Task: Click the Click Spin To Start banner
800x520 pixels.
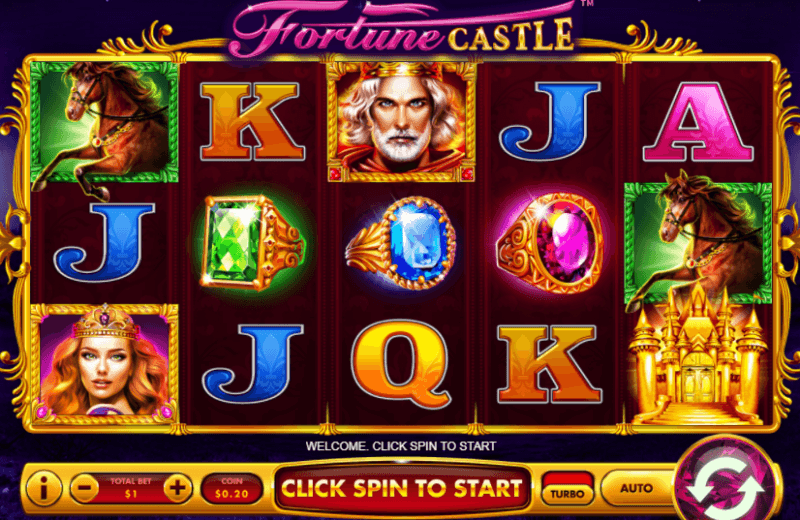Action: point(402,488)
